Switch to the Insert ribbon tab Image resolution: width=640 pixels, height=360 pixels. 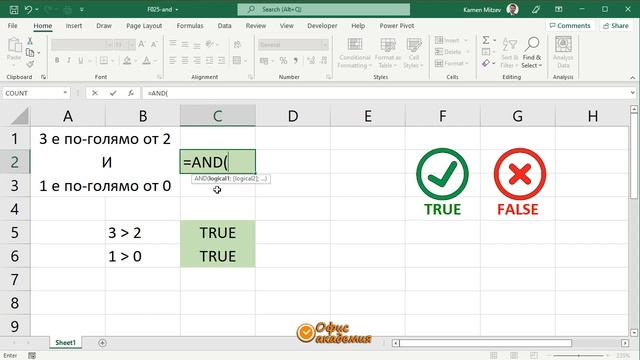74,25
